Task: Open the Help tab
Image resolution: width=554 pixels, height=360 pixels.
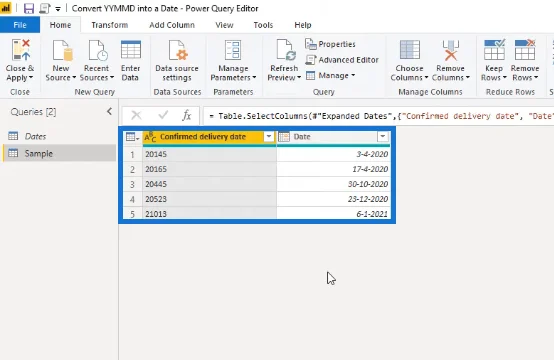Action: click(x=303, y=25)
